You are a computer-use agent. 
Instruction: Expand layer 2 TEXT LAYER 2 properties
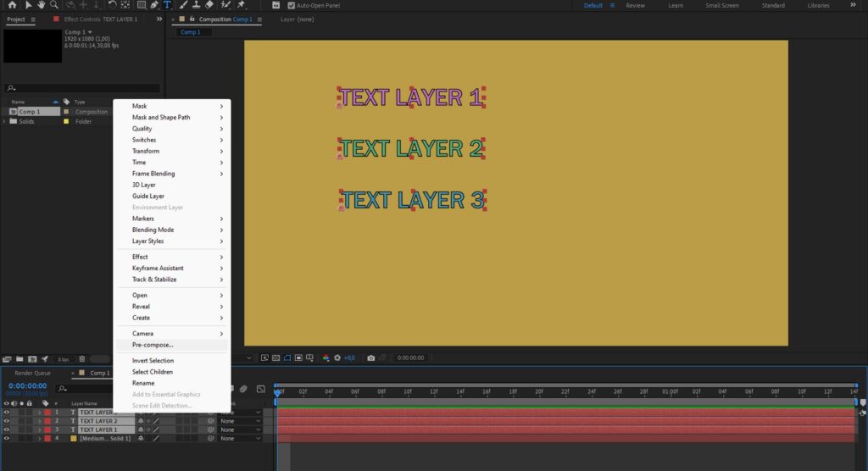pos(39,421)
